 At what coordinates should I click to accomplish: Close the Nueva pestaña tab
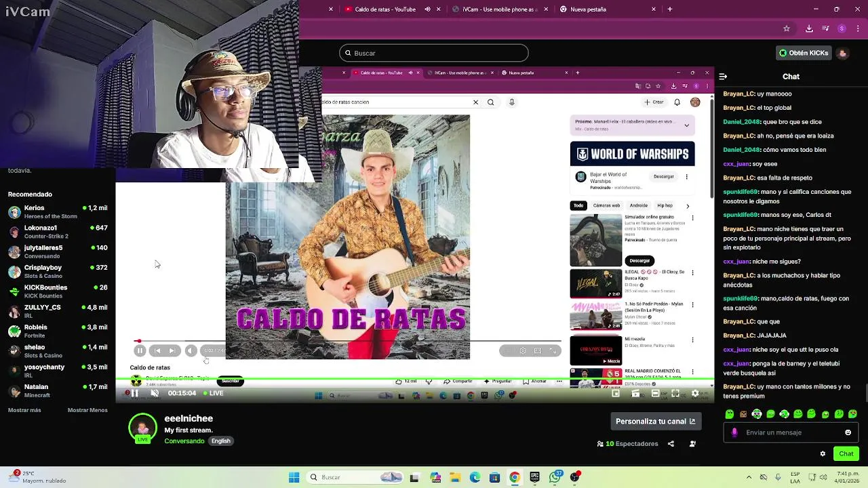[x=654, y=9]
